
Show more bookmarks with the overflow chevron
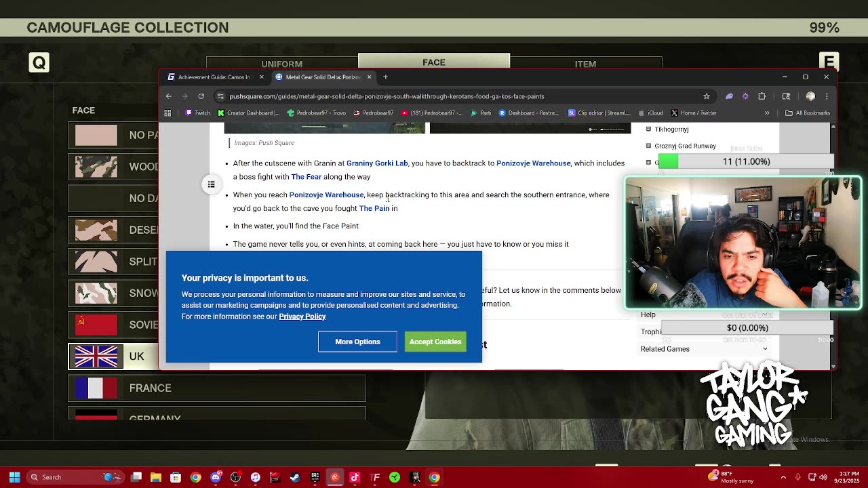pos(767,113)
